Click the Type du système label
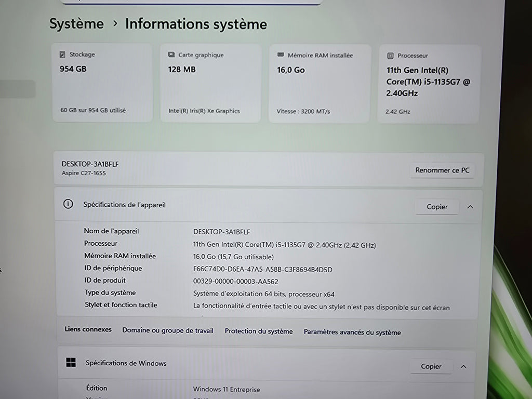The image size is (532, 399). coord(110,292)
